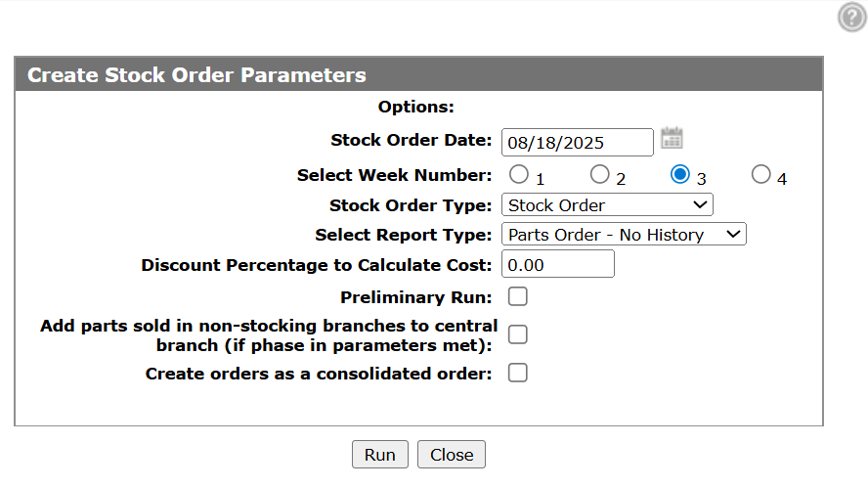The width and height of the screenshot is (868, 488).
Task: Select week number 2 radio button
Action: (599, 174)
